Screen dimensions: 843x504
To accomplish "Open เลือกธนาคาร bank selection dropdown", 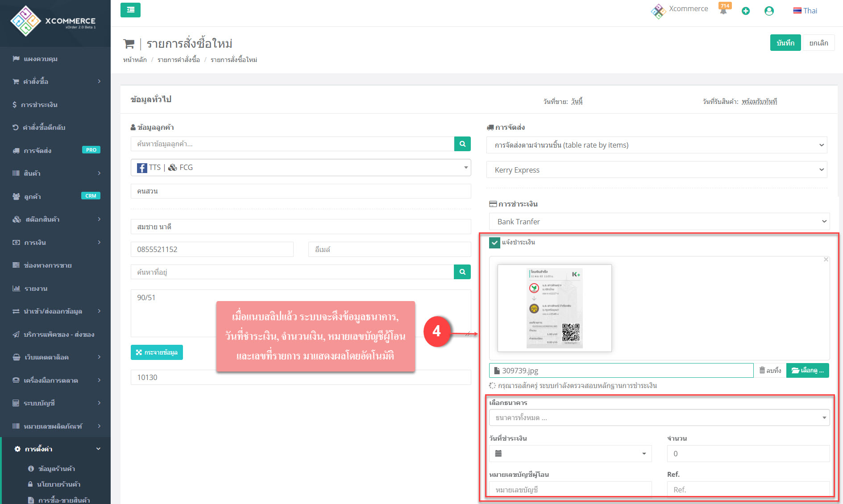I will tap(660, 418).
